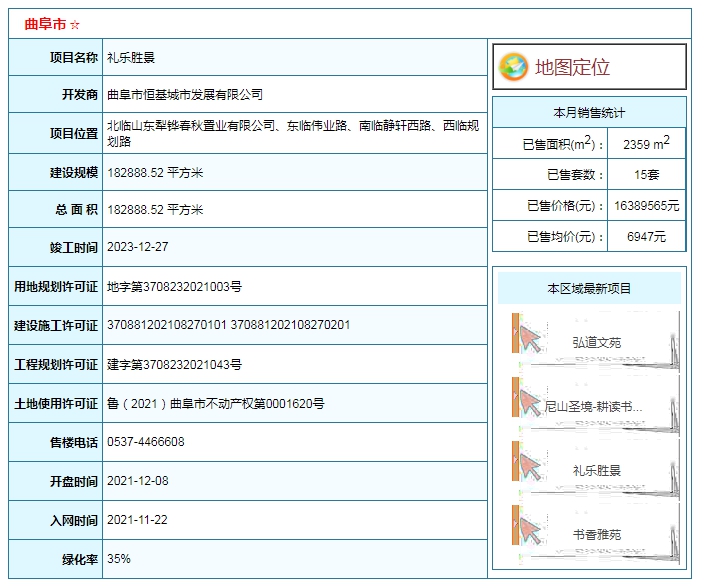
Task: Select sold price value 16389565元
Action: [x=646, y=206]
